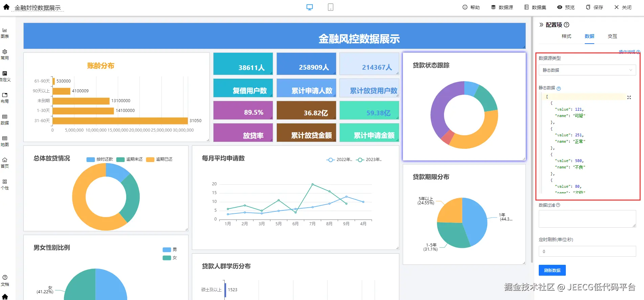This screenshot has height=300, width=644.
Task: Open 数据源类型 dropdown showing 静态数据
Action: pyautogui.click(x=587, y=70)
